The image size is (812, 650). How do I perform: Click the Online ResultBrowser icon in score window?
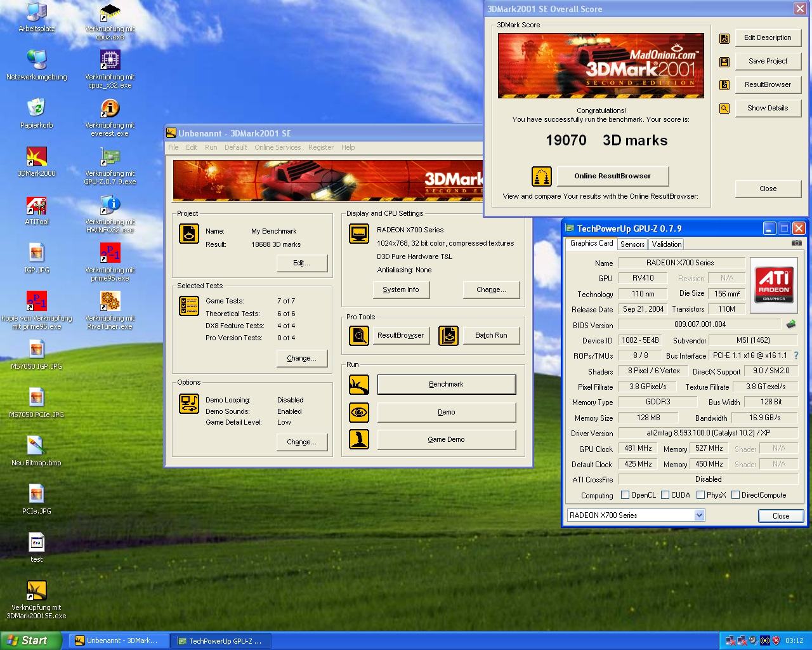click(541, 176)
